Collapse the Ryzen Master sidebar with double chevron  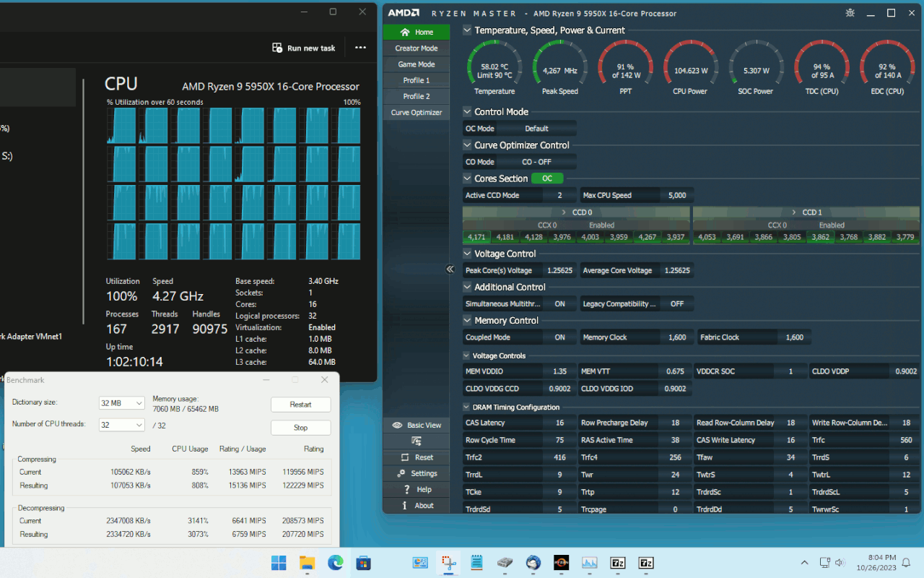[x=450, y=269]
